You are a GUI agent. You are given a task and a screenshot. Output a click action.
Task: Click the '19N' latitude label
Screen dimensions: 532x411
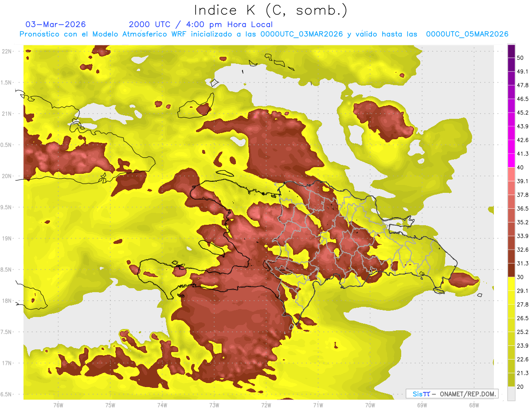click(x=8, y=239)
